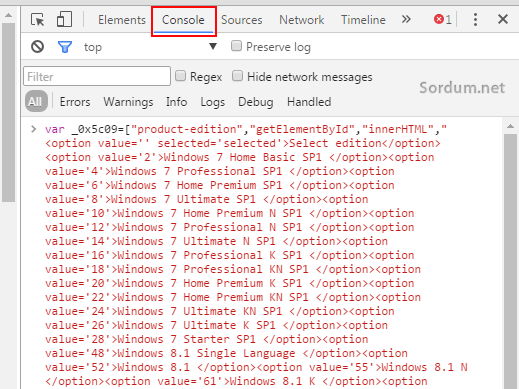Click the 'var _0x5c09' code line
Image resolution: width=519 pixels, height=389 pixels.
(x=246, y=129)
